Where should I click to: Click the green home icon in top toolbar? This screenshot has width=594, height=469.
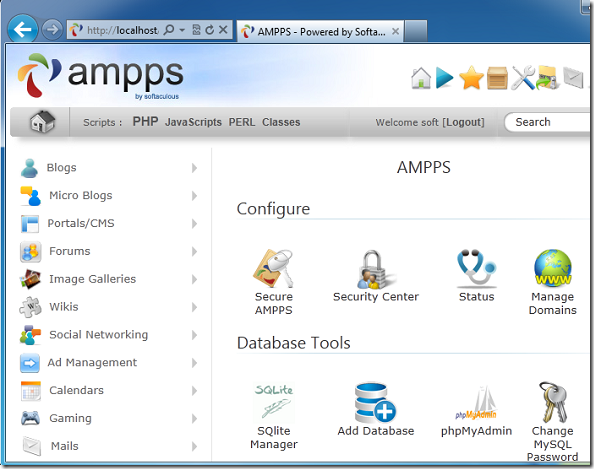click(421, 78)
